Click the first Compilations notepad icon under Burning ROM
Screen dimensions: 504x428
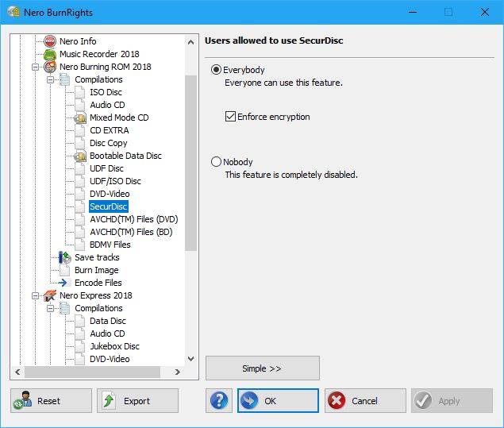(x=65, y=79)
